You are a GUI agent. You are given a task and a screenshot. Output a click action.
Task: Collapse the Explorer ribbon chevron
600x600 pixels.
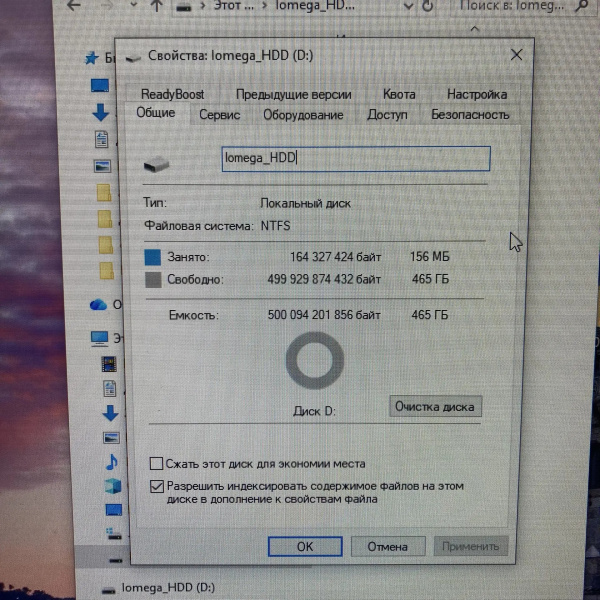tap(475, 29)
